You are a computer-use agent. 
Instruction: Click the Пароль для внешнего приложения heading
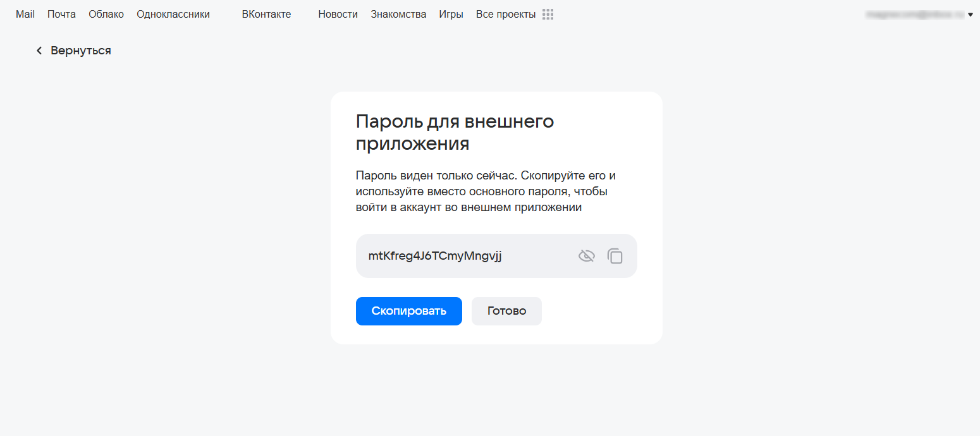tap(455, 132)
